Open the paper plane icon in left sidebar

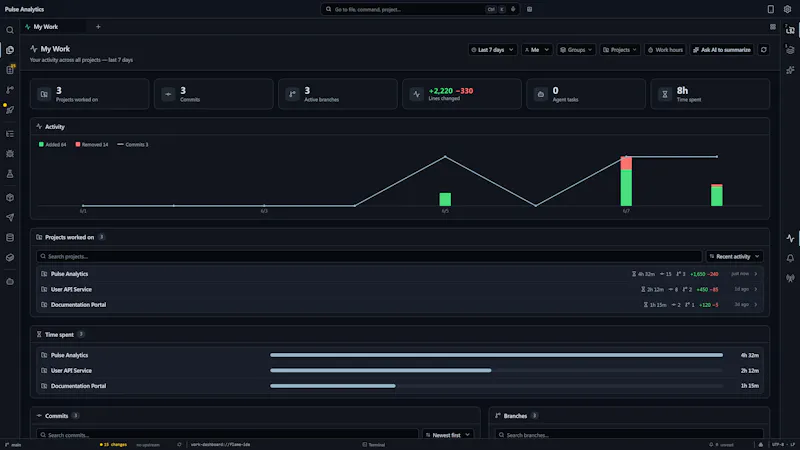tap(10, 217)
